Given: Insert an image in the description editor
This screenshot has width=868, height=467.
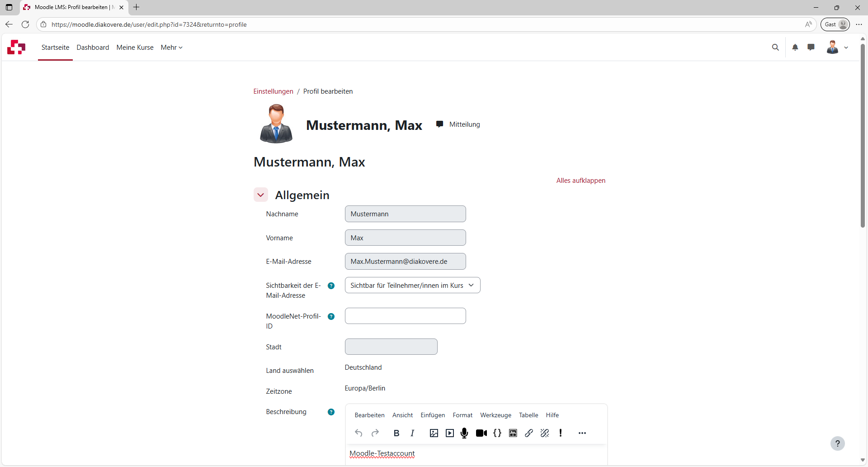Looking at the screenshot, I should coord(434,433).
